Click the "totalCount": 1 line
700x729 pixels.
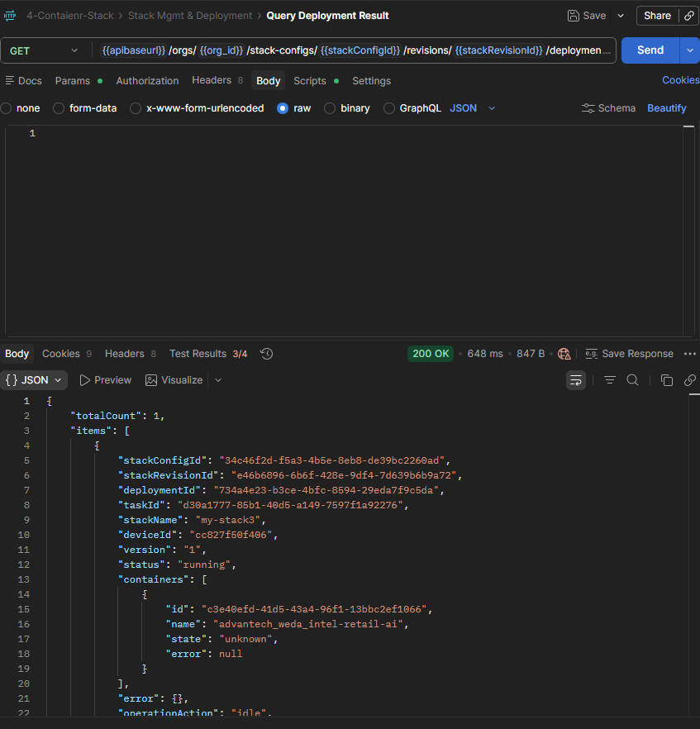click(x=117, y=416)
